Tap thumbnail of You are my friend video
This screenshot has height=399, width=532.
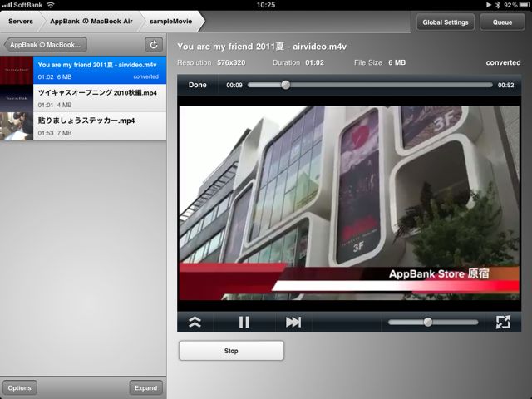click(x=17, y=70)
